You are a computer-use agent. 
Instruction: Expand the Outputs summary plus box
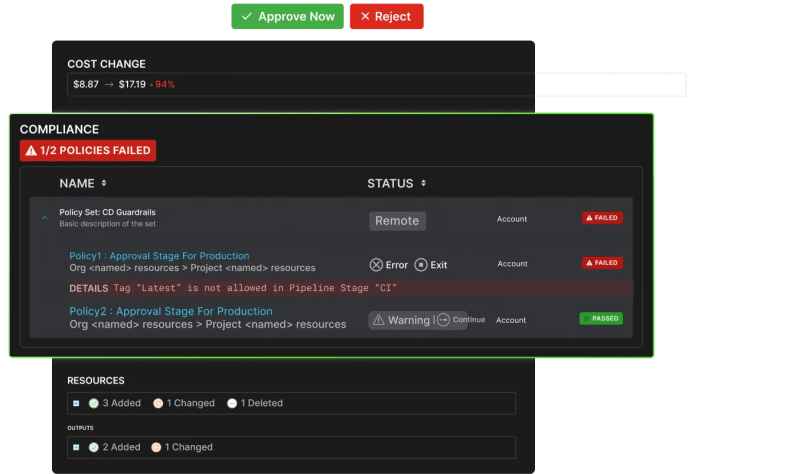coord(76,447)
